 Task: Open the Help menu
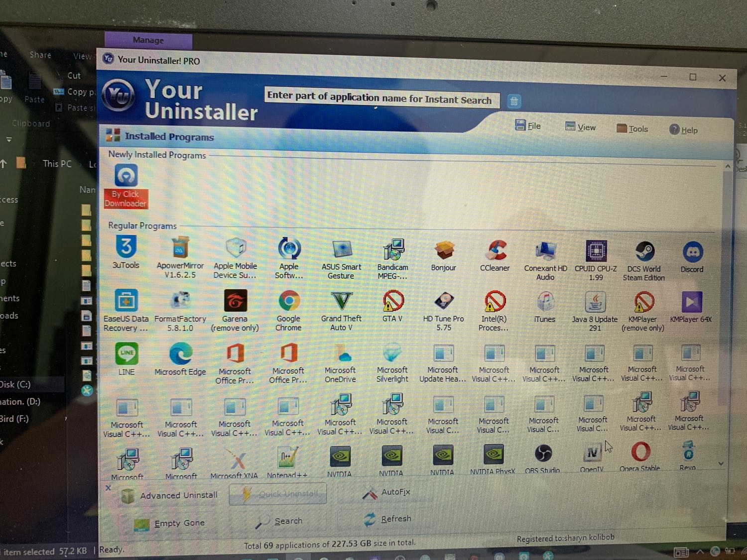[x=684, y=130]
